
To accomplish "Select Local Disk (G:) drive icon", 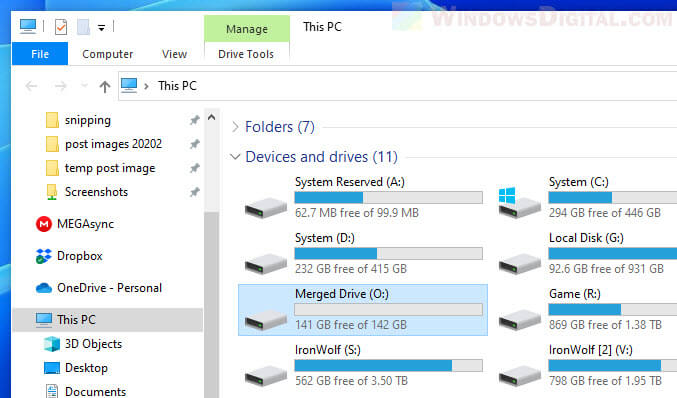I will [x=519, y=263].
